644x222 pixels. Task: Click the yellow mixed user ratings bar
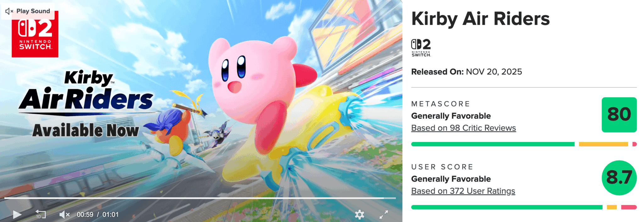[x=612, y=207]
